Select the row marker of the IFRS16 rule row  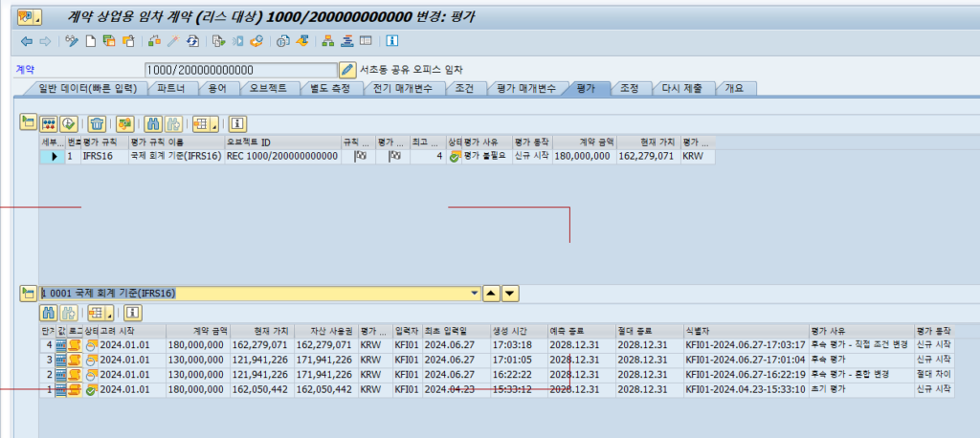pyautogui.click(x=52, y=157)
